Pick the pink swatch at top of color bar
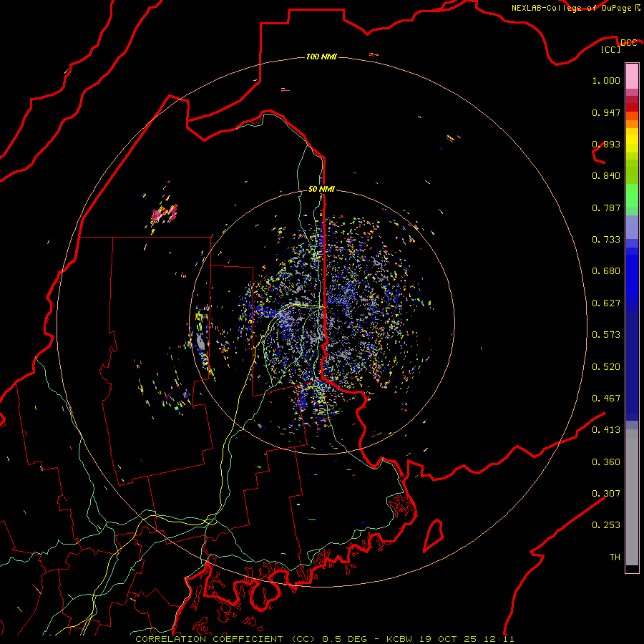 tap(632, 77)
